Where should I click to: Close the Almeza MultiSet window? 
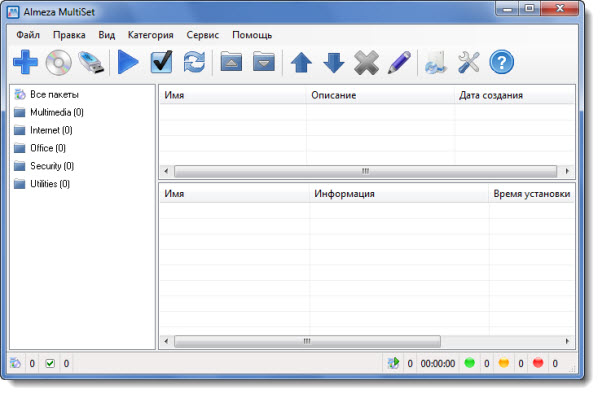click(559, 9)
